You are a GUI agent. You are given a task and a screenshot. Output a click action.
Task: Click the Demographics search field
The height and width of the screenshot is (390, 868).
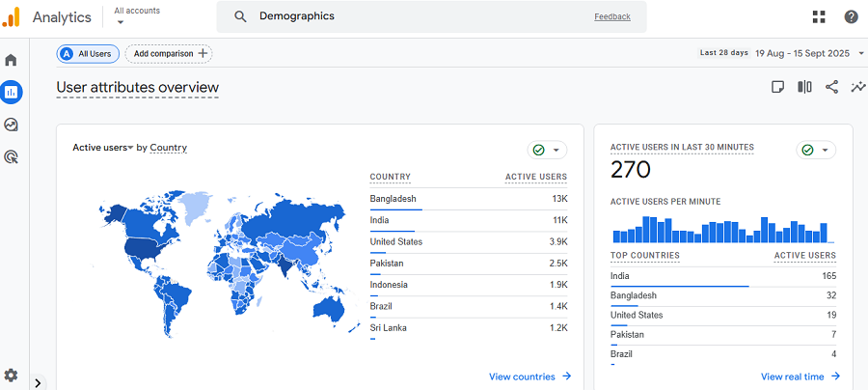(x=415, y=16)
